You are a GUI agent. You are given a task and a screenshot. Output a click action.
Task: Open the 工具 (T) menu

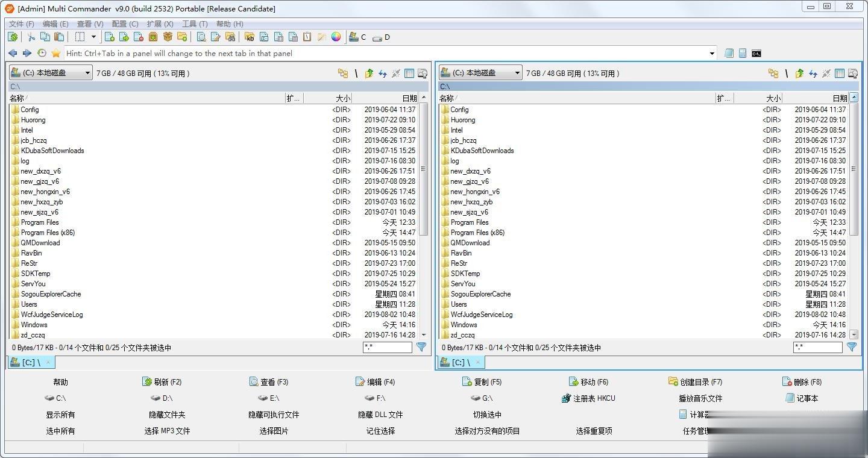[x=195, y=24]
